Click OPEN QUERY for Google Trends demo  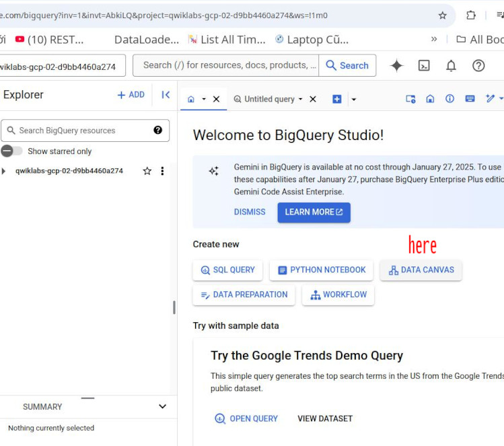[246, 418]
